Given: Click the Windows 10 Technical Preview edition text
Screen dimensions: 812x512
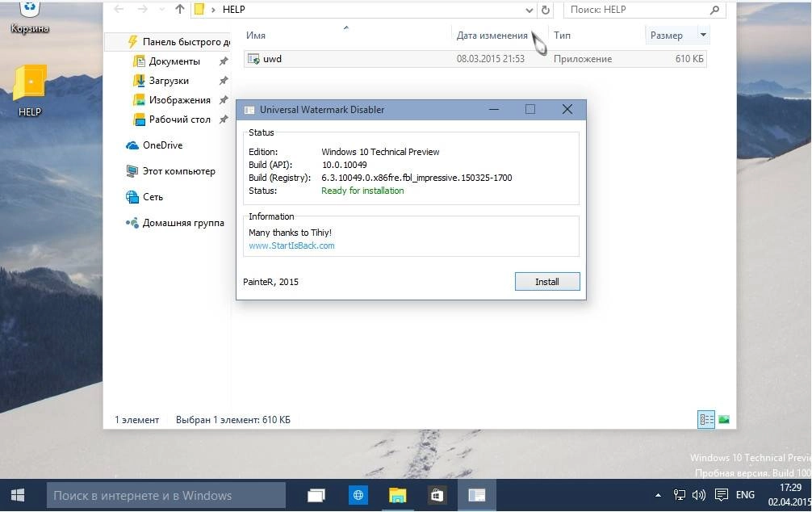Looking at the screenshot, I should 380,152.
